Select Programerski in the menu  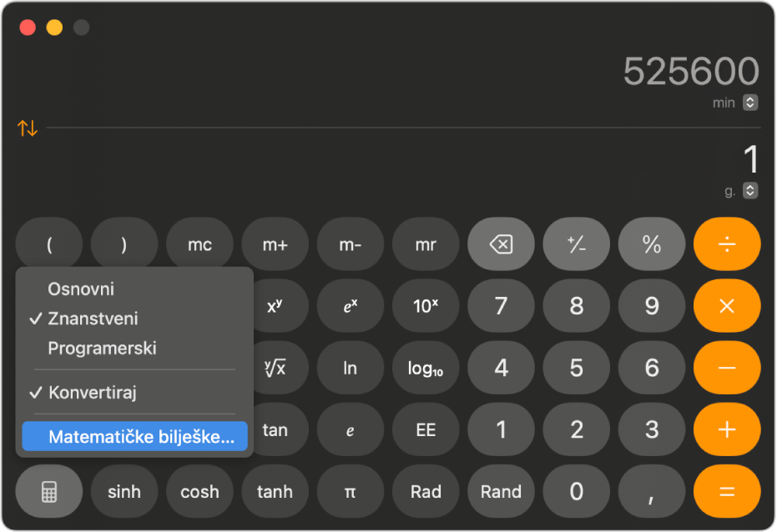tap(102, 348)
